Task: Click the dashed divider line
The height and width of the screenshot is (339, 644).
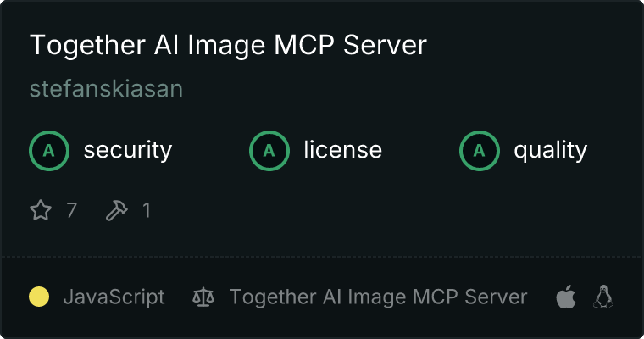Action: [322, 257]
